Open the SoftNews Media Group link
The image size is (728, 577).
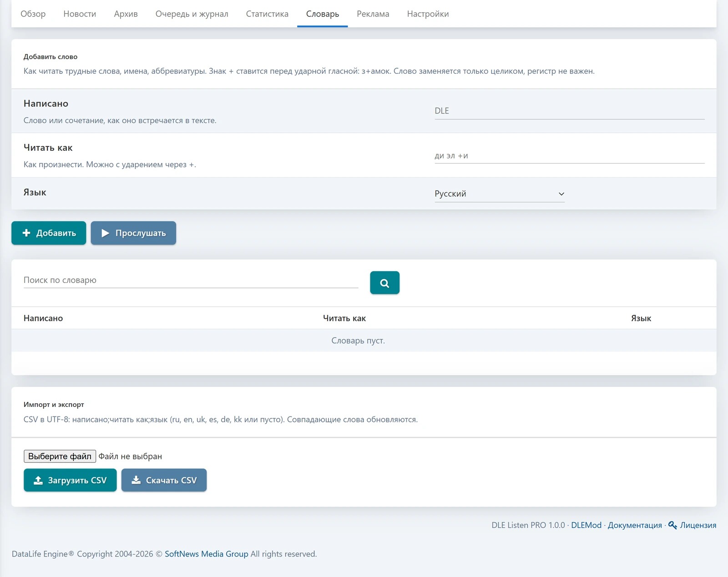[x=207, y=554]
